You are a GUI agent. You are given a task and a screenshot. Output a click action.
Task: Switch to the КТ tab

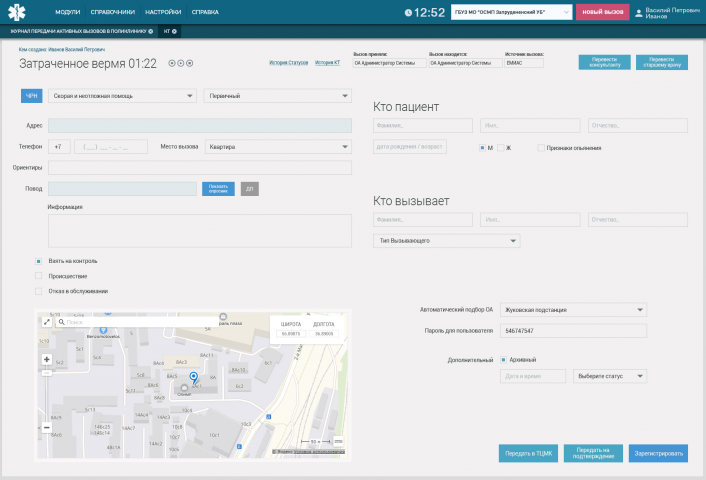(x=167, y=31)
